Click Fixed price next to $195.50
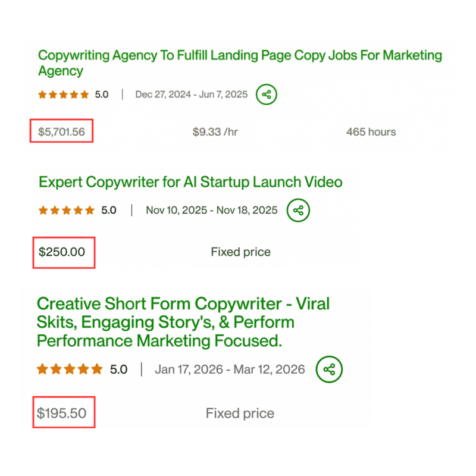 click(240, 413)
